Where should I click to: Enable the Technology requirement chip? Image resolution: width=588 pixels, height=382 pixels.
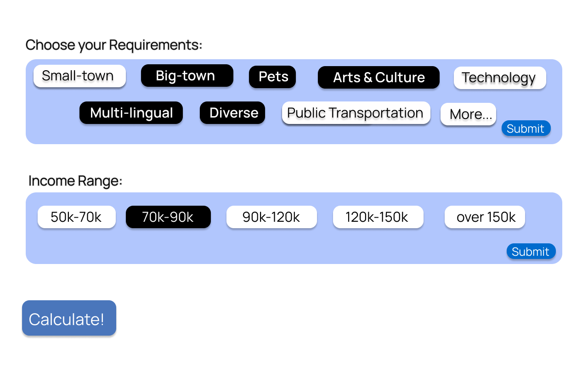[x=500, y=78]
